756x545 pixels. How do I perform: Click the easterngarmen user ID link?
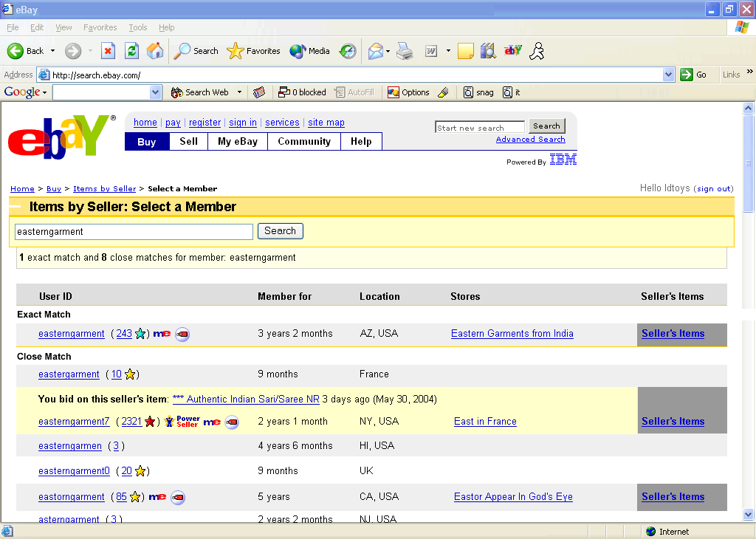coord(70,446)
